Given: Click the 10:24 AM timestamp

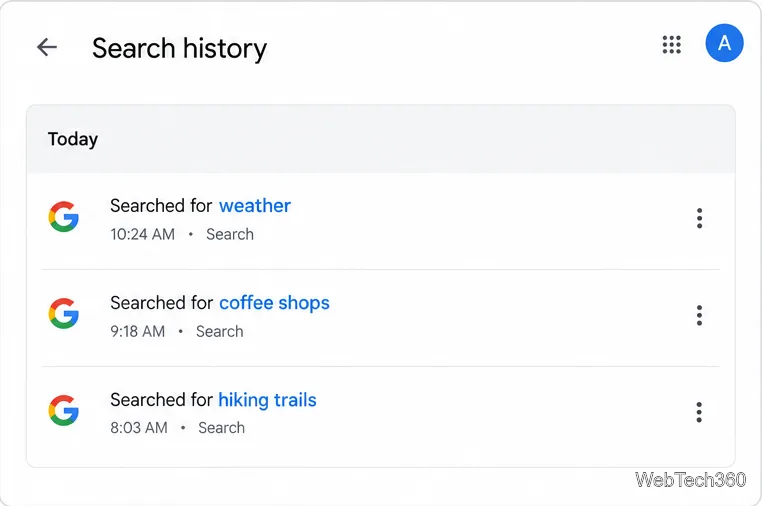Looking at the screenshot, I should [x=142, y=234].
